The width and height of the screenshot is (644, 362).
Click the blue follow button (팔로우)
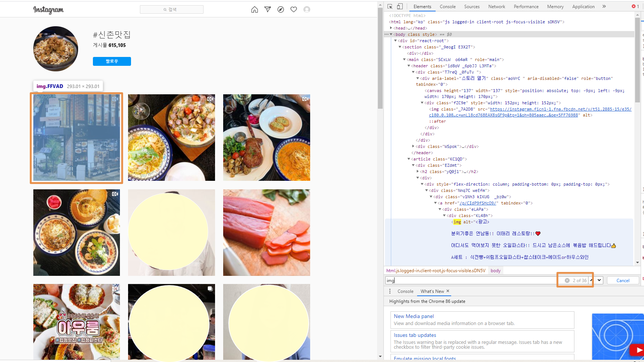[x=112, y=61]
